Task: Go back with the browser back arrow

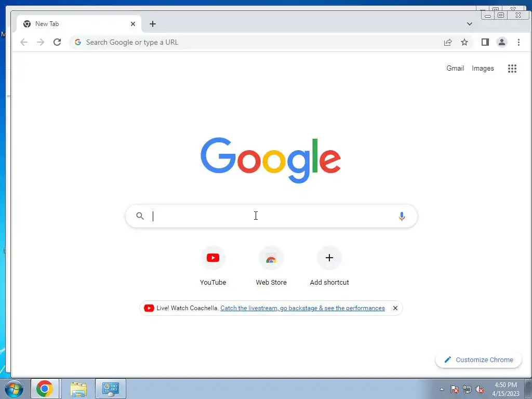Action: coord(24,42)
